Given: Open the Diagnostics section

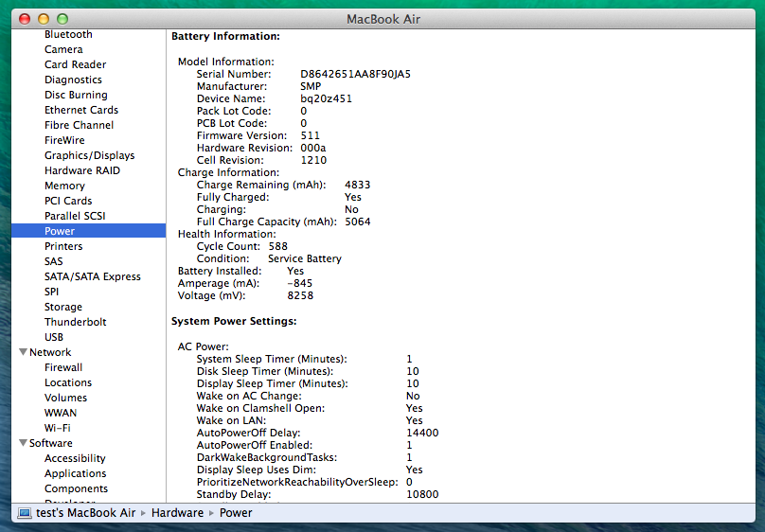Looking at the screenshot, I should tap(73, 80).
